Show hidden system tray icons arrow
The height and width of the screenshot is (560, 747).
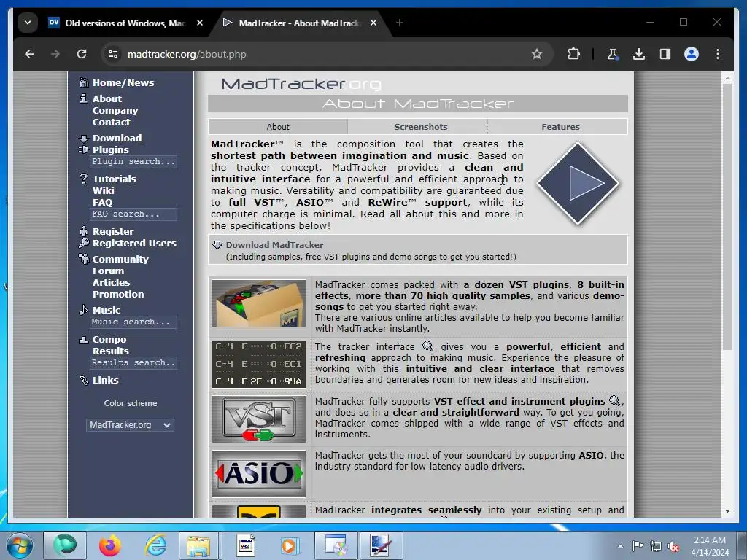pyautogui.click(x=620, y=546)
